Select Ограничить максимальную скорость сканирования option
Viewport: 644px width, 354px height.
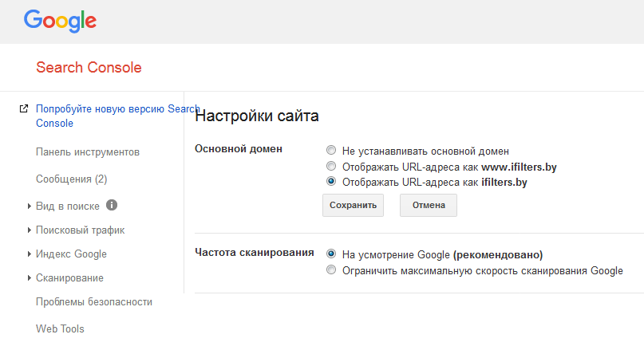(331, 270)
